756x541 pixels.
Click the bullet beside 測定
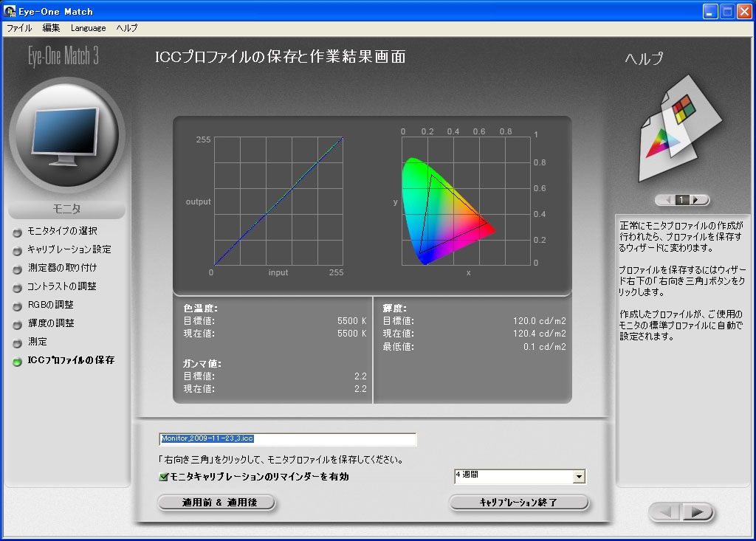[x=18, y=342]
